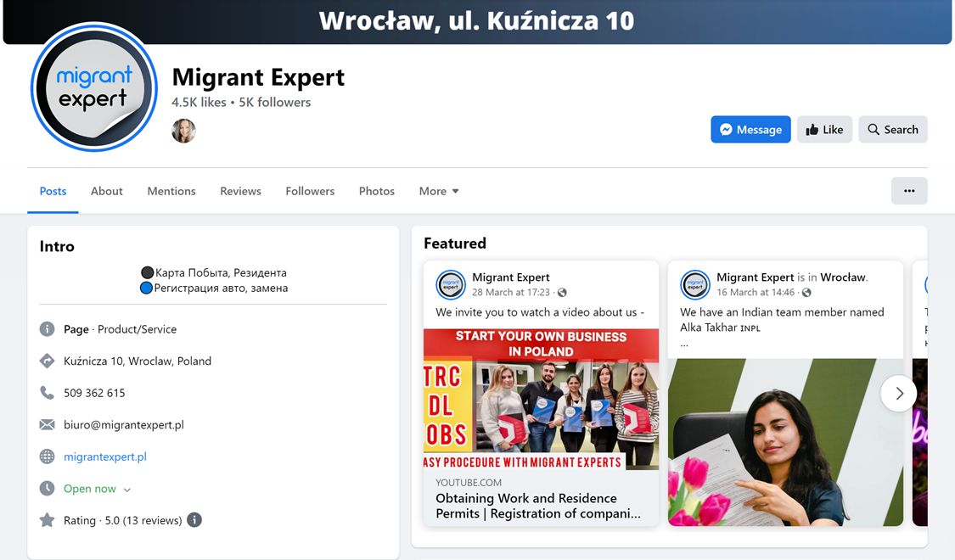The height and width of the screenshot is (560, 955).
Task: Switch to the Posts tab
Action: point(53,191)
